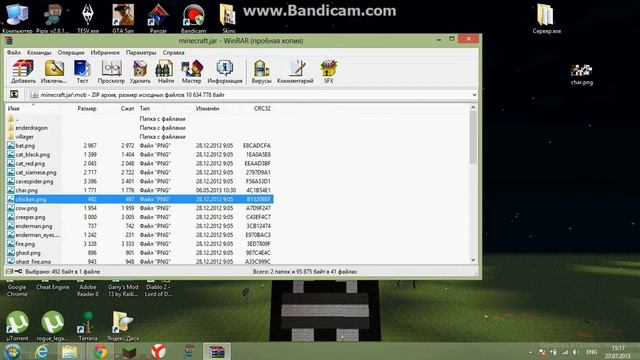Image resolution: width=640 pixels, height=360 pixels.
Task: Open the Bandicam desktop shortcut
Action: coord(193,18)
